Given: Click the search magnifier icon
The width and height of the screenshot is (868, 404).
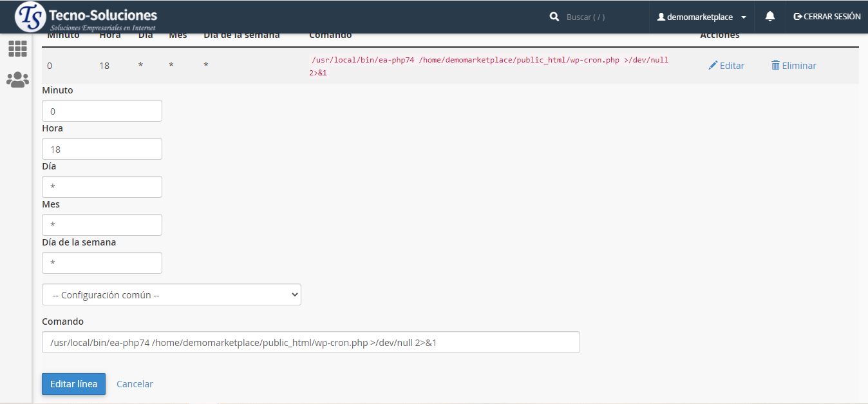Looking at the screenshot, I should click(554, 17).
